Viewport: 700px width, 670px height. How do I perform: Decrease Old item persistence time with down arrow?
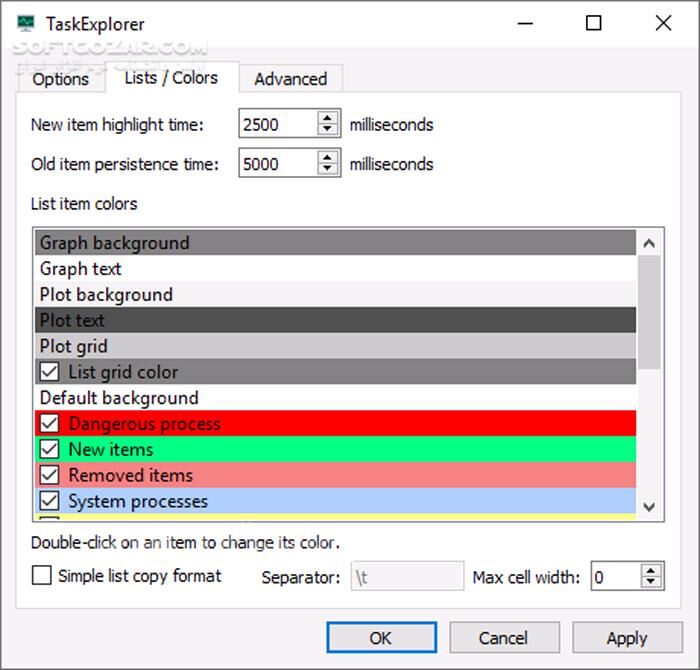tap(328, 170)
